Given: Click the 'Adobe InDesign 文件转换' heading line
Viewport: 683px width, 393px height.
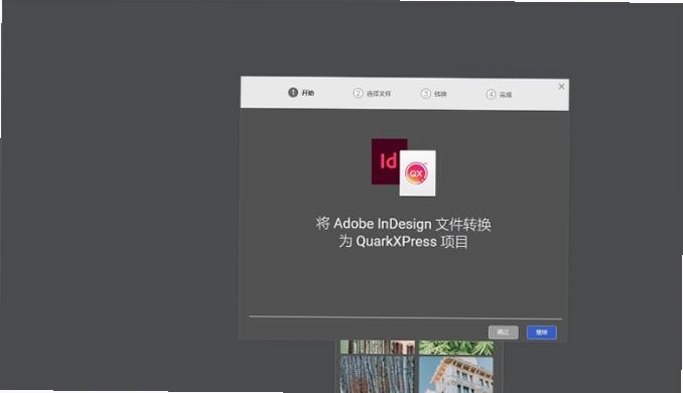Looking at the screenshot, I should (x=403, y=224).
